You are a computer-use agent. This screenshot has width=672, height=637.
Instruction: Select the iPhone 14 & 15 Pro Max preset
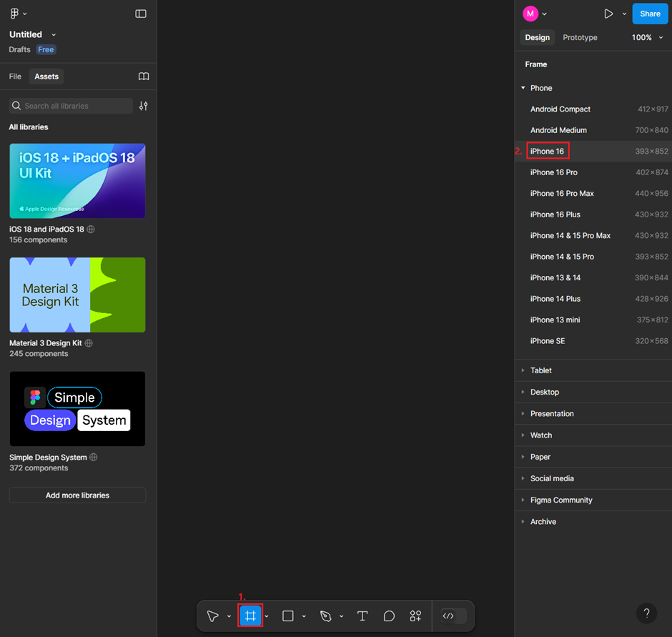(593, 236)
